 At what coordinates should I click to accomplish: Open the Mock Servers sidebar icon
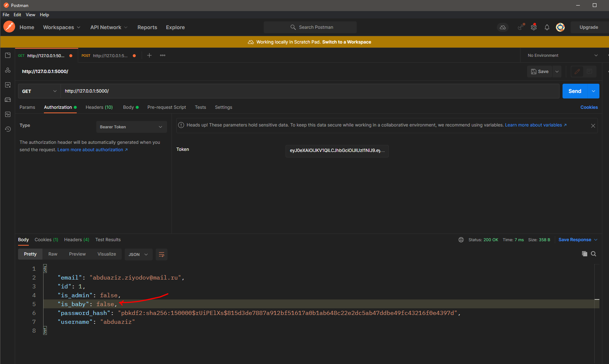(x=8, y=100)
